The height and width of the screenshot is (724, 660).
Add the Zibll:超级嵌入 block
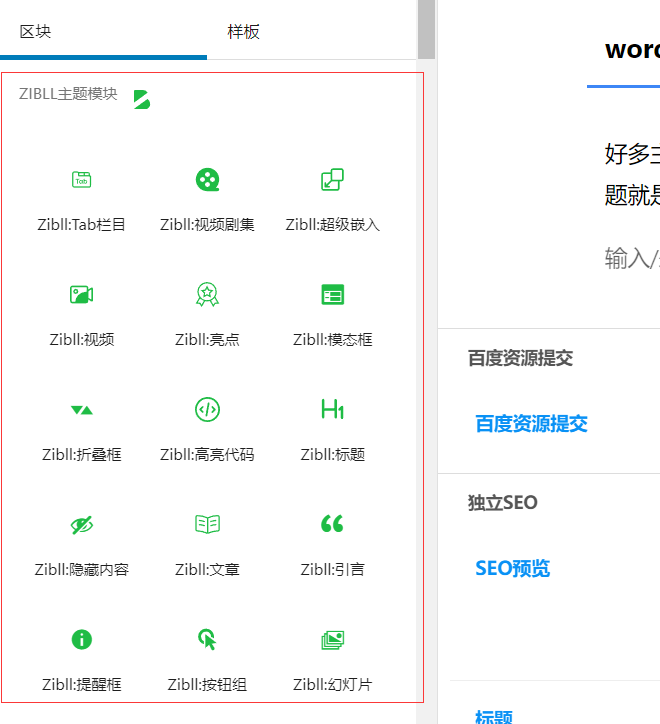tap(332, 198)
